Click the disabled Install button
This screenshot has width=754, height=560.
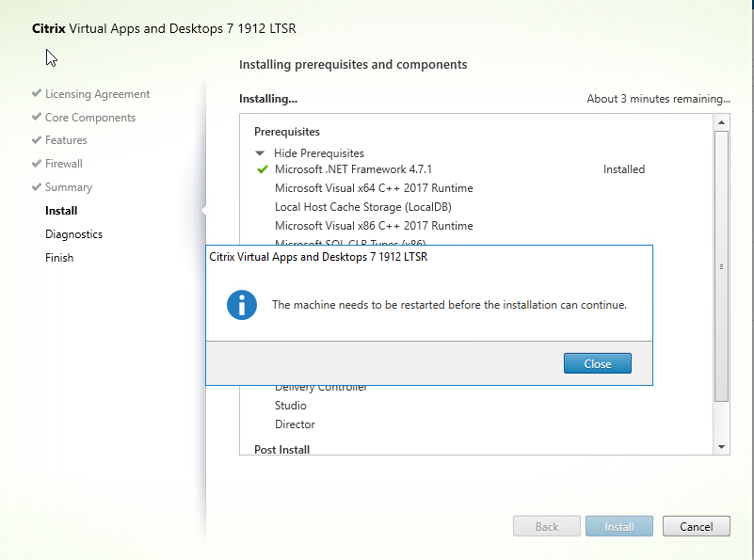(x=618, y=526)
